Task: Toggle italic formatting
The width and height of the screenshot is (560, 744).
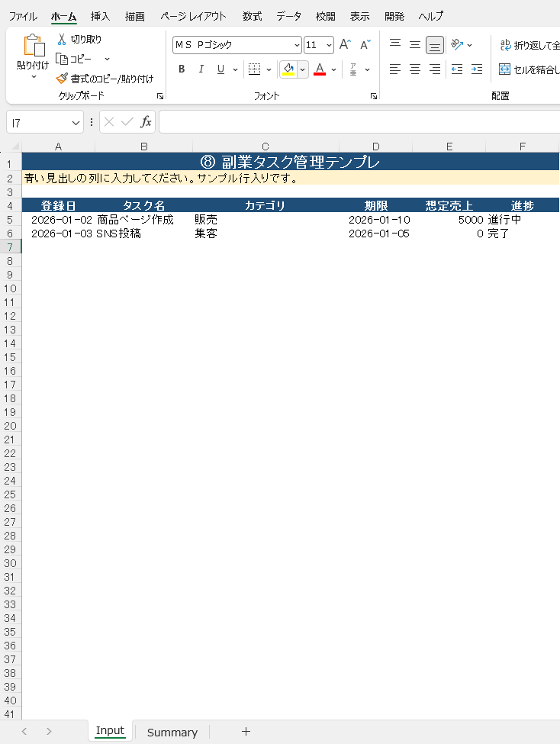Action: [201, 69]
